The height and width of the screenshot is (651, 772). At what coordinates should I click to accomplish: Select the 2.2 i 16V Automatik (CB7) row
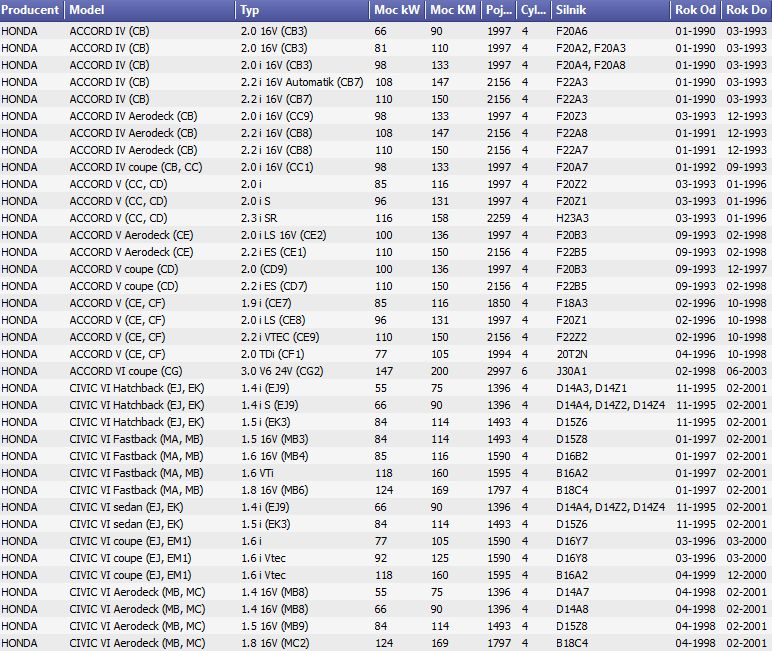tap(386, 82)
